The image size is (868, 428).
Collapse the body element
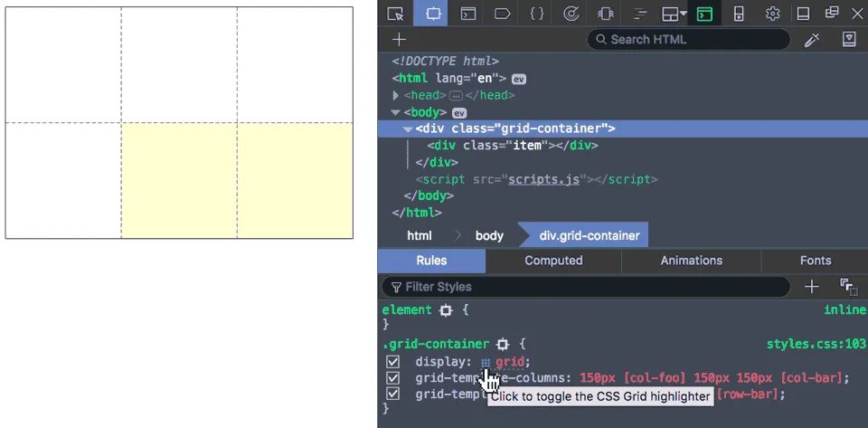coord(395,112)
